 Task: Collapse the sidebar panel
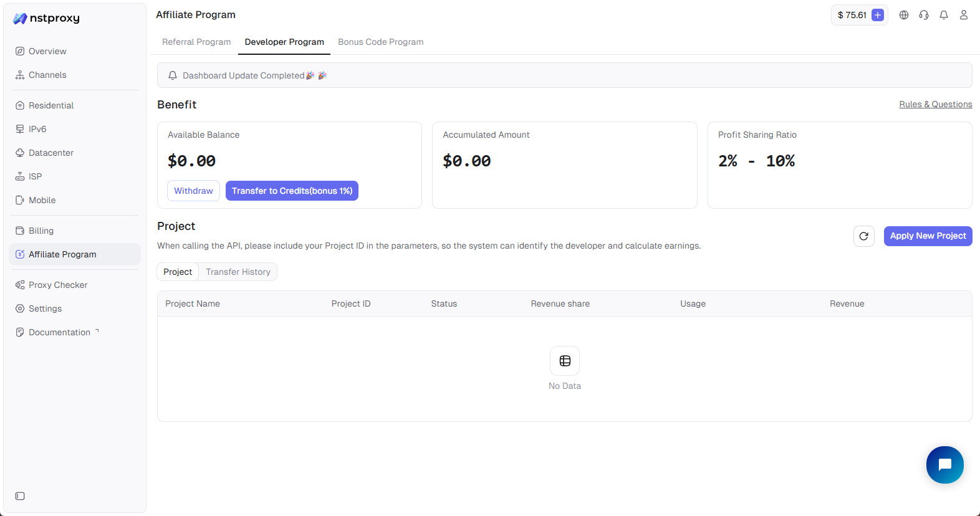point(20,496)
